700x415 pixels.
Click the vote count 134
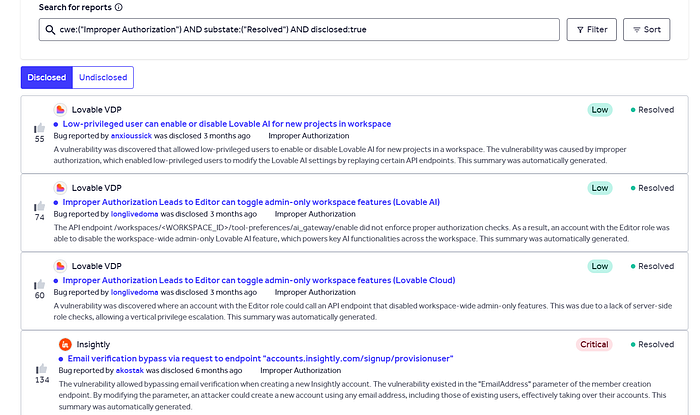[x=42, y=380]
